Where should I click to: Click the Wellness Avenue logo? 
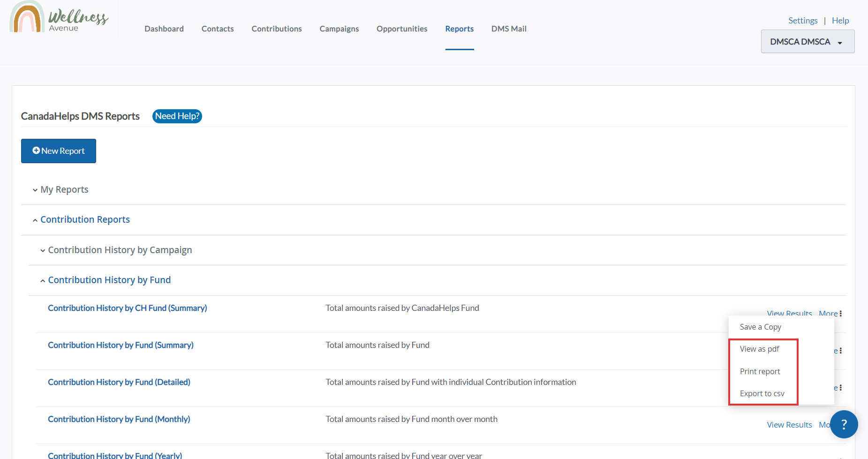tap(59, 17)
